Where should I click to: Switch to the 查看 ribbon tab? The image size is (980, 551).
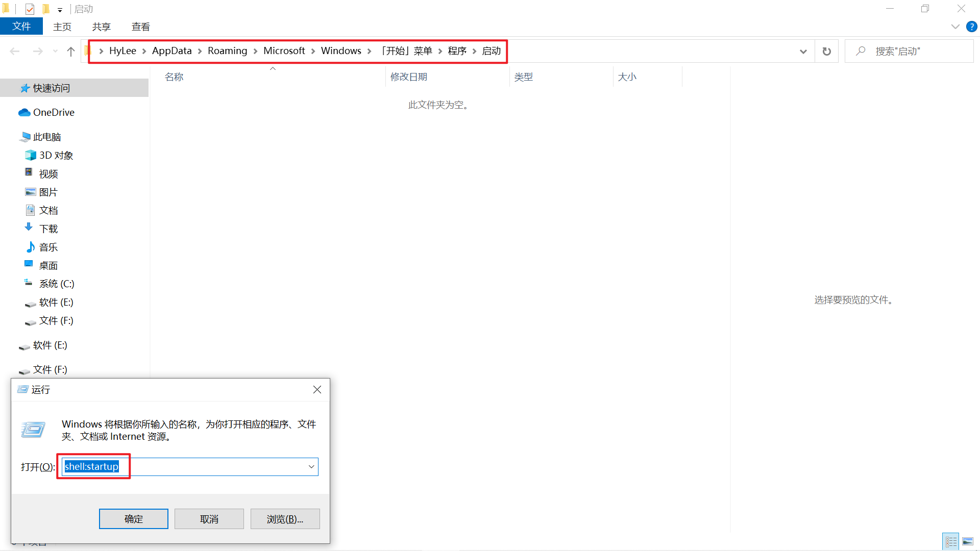141,27
